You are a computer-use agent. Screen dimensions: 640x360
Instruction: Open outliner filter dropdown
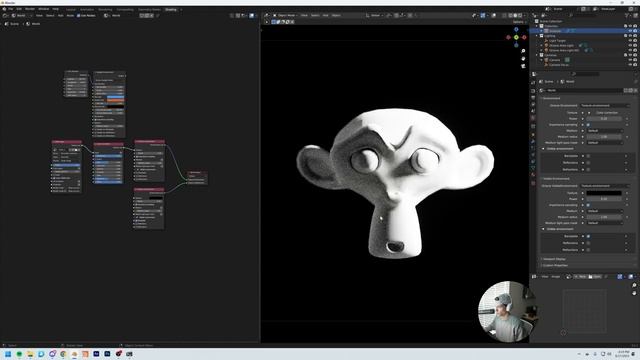627,16
